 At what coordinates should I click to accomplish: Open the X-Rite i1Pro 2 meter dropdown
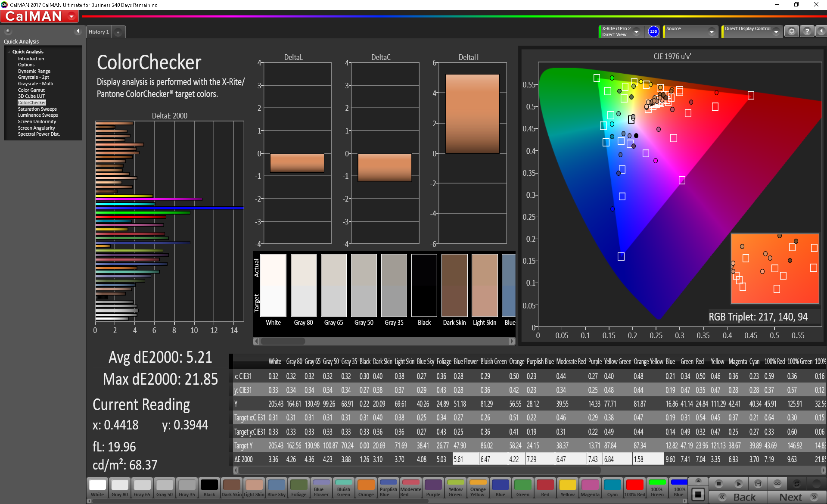[x=636, y=31]
